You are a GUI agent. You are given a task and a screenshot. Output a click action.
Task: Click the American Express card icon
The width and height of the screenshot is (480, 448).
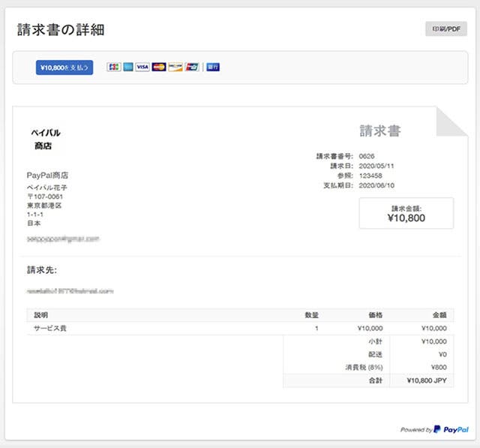click(128, 67)
